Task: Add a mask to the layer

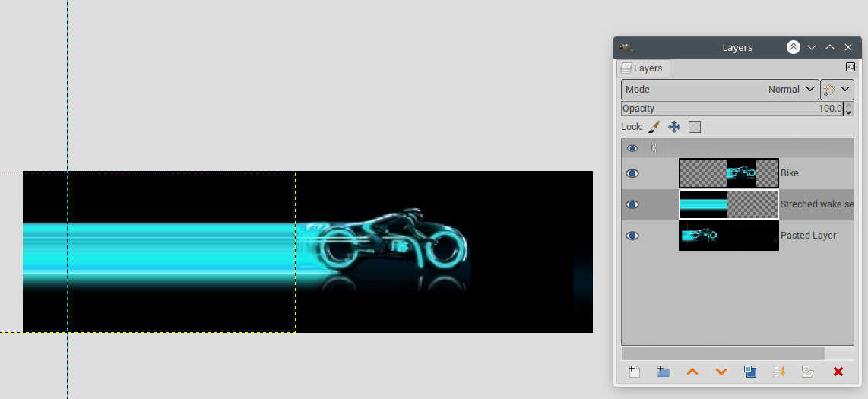Action: 808,372
